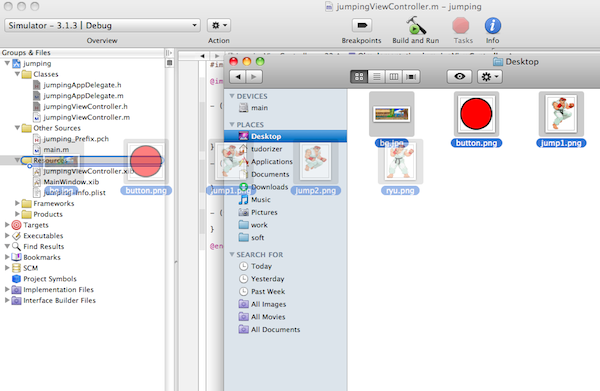Collapse the SEARCH FOR section in Finder sidebar

point(232,254)
